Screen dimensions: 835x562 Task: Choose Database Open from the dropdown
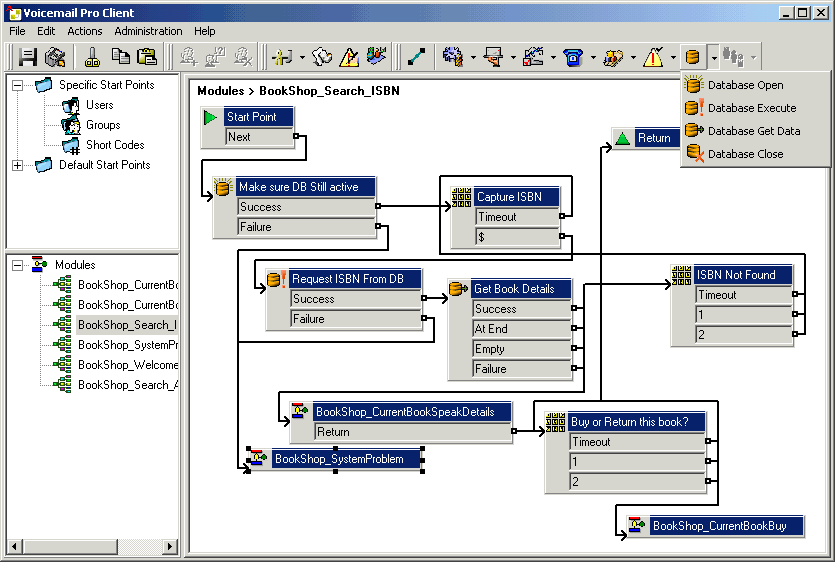745,85
